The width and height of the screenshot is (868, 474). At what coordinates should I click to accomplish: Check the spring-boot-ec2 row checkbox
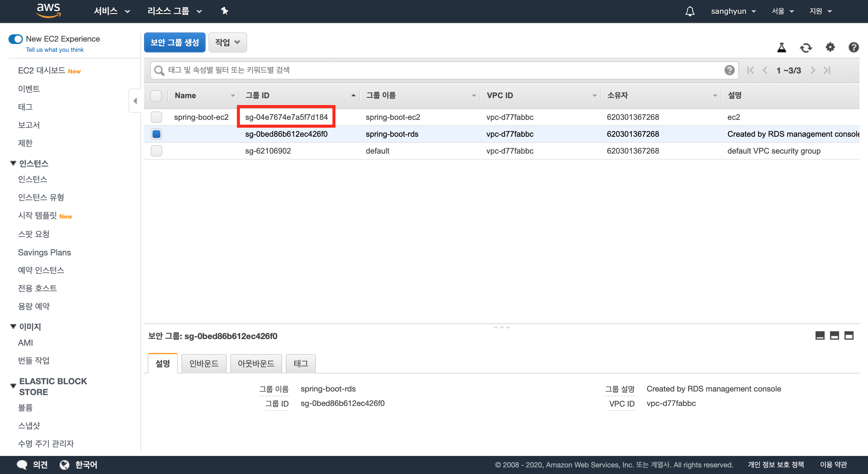pyautogui.click(x=156, y=117)
